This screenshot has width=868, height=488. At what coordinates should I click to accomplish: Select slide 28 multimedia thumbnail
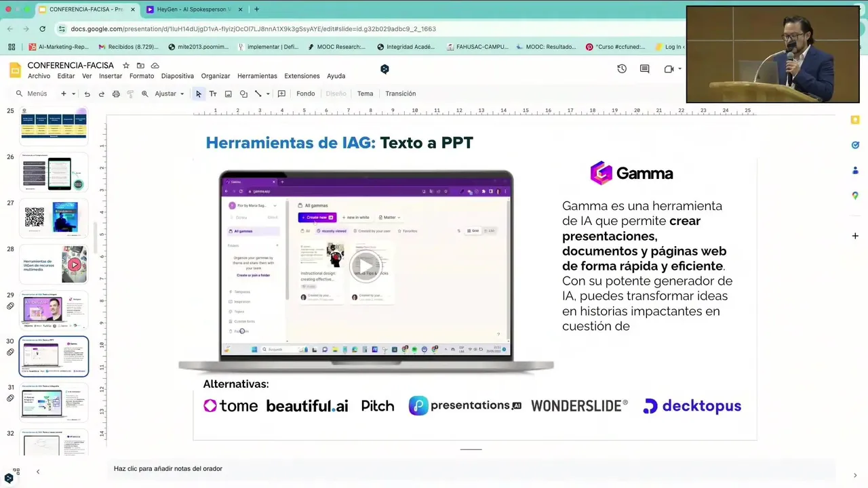point(54,264)
